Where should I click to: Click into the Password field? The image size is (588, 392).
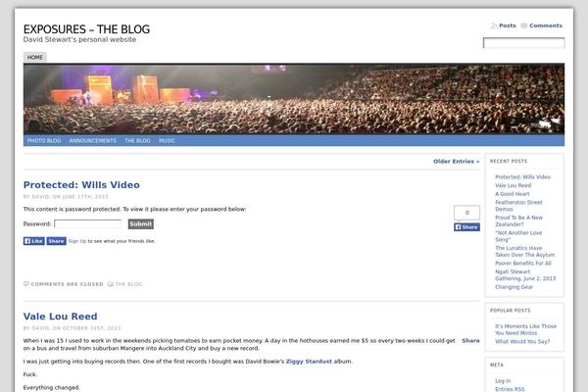point(88,224)
